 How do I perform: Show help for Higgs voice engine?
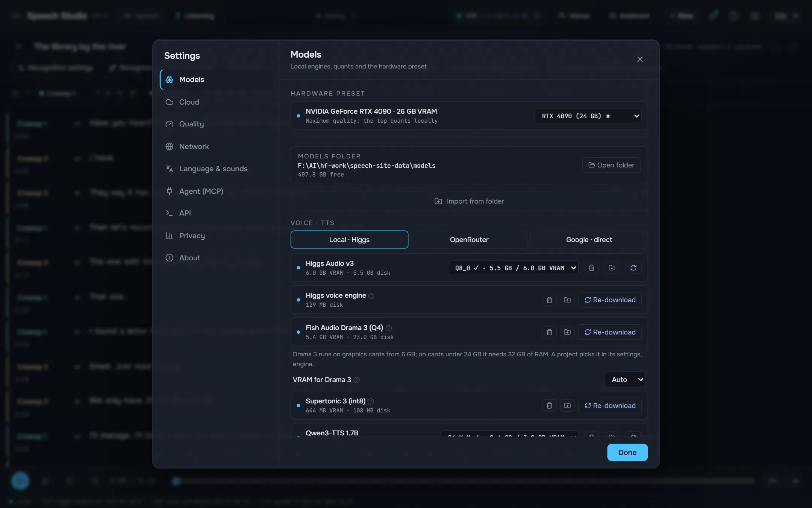(371, 296)
